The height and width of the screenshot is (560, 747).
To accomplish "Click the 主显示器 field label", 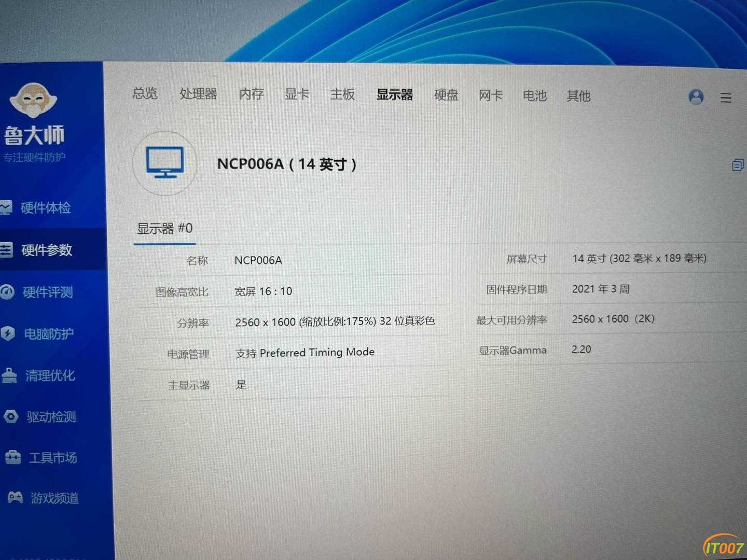I will [189, 385].
